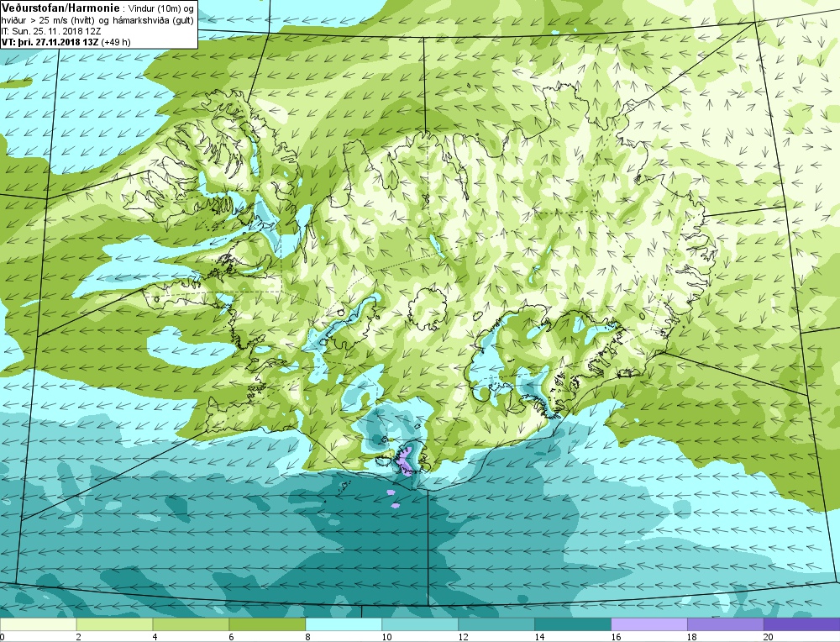Screen dimensions: 840x642
Task: Click the 18–20 m/s purple legend swatch
Action: point(726,624)
